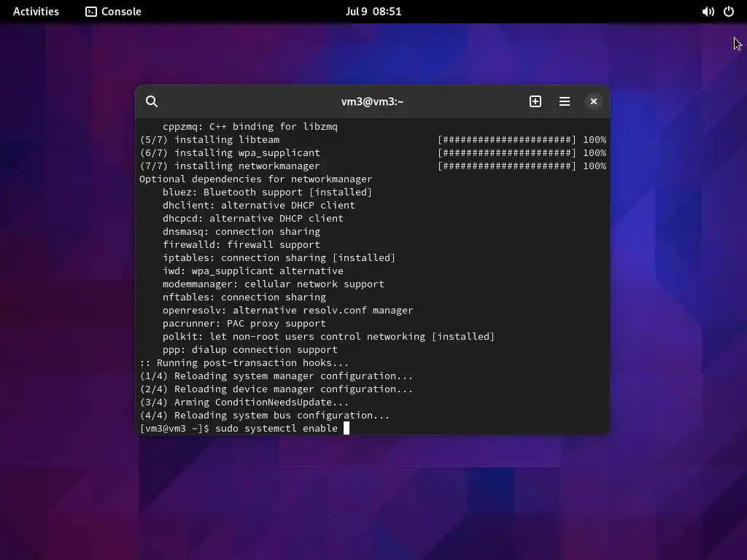Click 'modemmanager: cellular network support' line

coord(274,284)
